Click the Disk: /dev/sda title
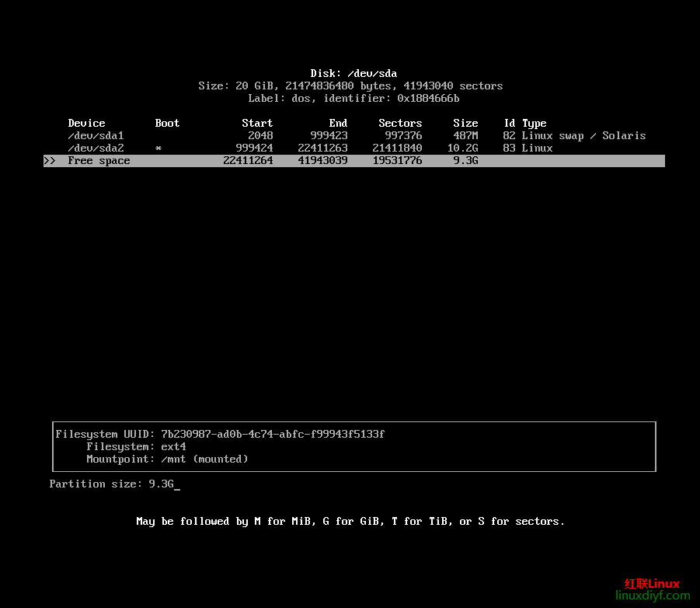 click(x=353, y=73)
